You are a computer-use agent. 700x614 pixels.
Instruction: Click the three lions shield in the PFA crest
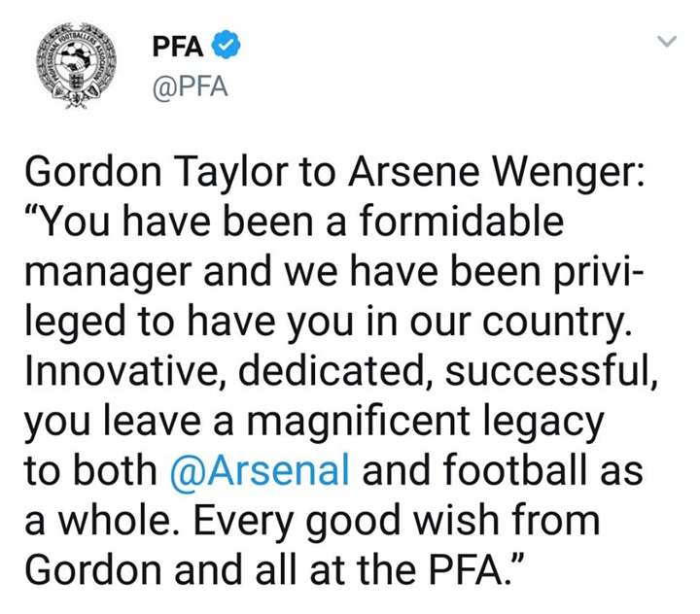(78, 81)
